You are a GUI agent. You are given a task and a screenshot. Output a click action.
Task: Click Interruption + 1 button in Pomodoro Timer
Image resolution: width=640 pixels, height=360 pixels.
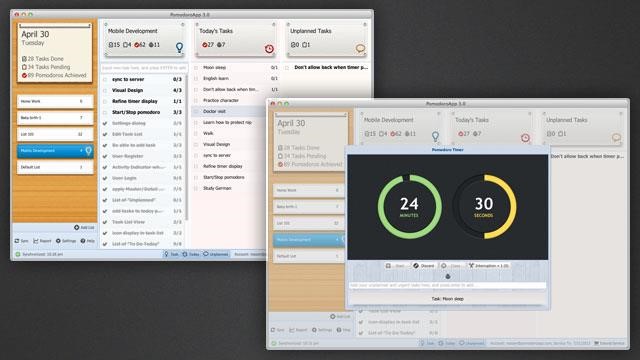tap(489, 266)
